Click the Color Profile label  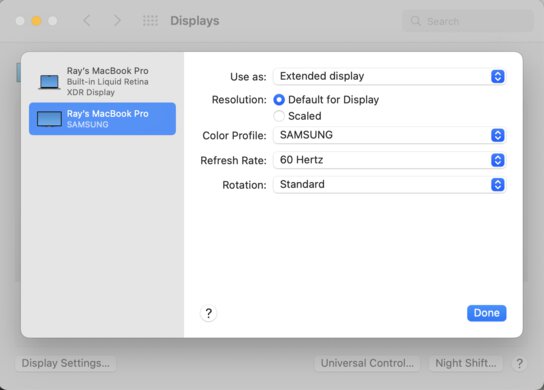pos(234,135)
